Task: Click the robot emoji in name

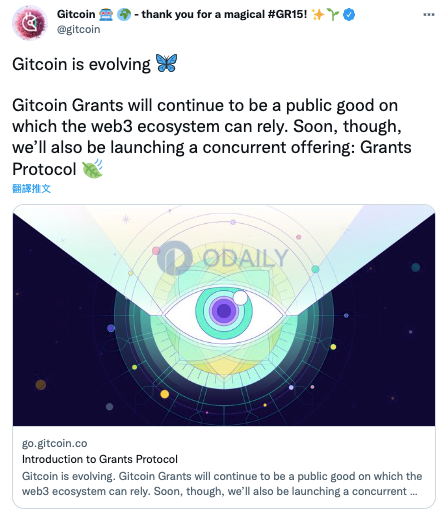Action: click(106, 15)
